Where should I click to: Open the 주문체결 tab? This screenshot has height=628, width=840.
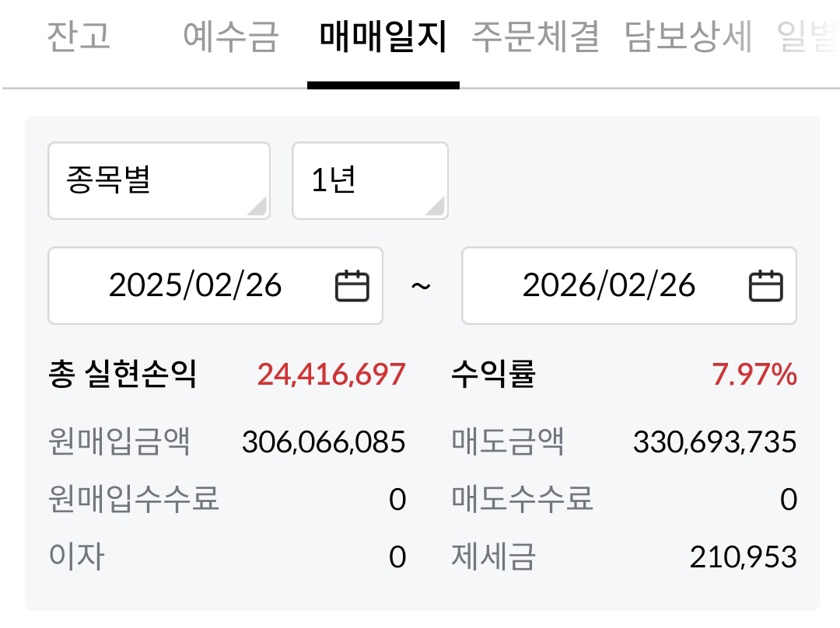point(535,37)
